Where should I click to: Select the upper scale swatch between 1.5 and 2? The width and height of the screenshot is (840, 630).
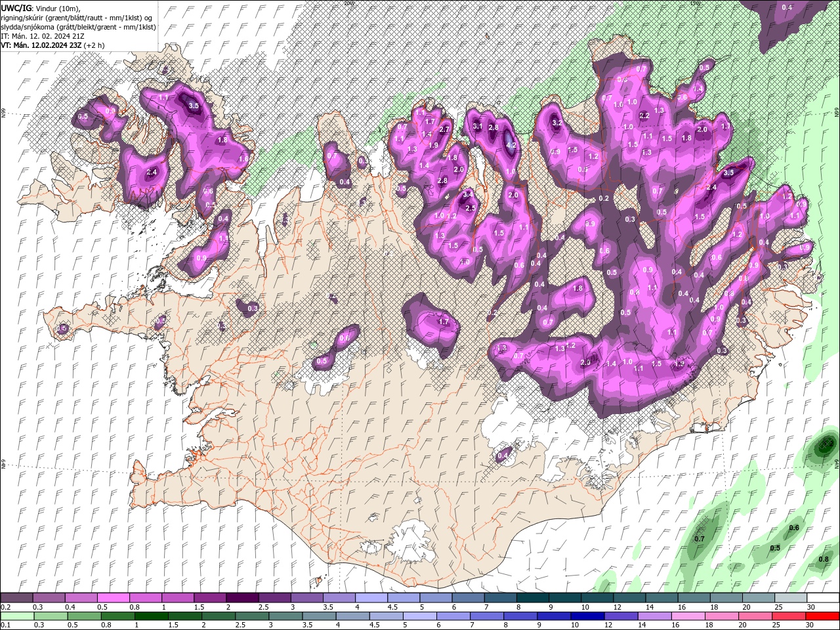[x=211, y=598]
